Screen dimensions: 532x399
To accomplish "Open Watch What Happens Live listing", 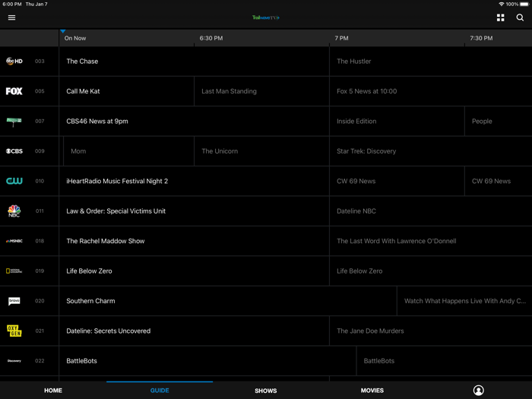I will [x=464, y=301].
